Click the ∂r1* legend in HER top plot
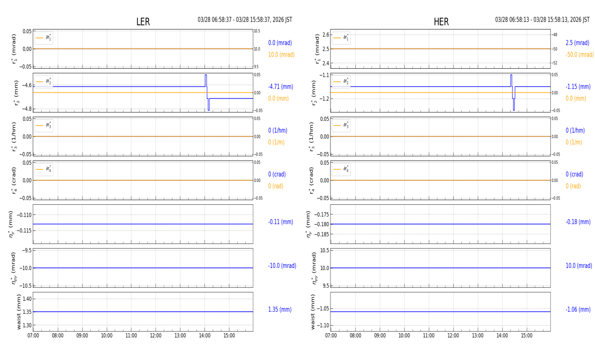The height and width of the screenshot is (364, 595). [x=341, y=38]
